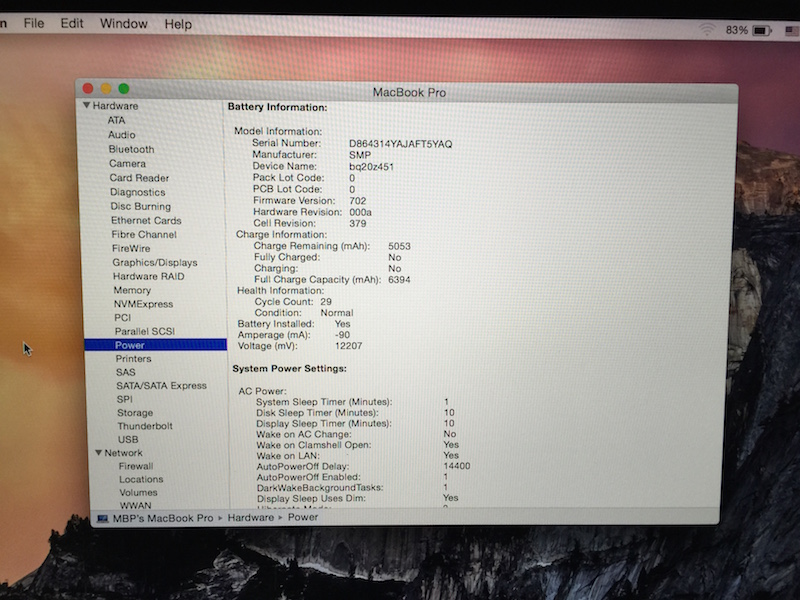Screen dimensions: 800x600
Task: Click the 83% battery percentage
Action: pos(736,30)
